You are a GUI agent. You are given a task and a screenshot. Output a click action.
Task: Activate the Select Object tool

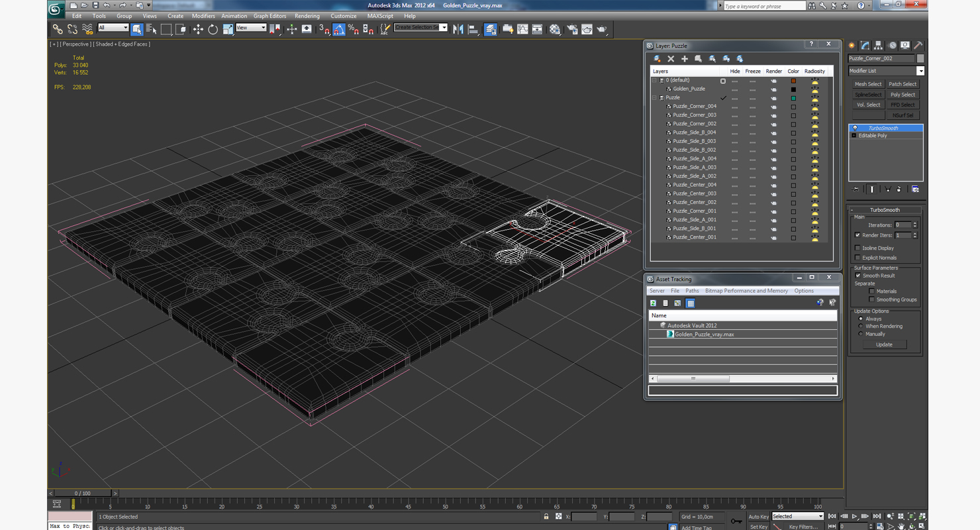[x=136, y=29]
